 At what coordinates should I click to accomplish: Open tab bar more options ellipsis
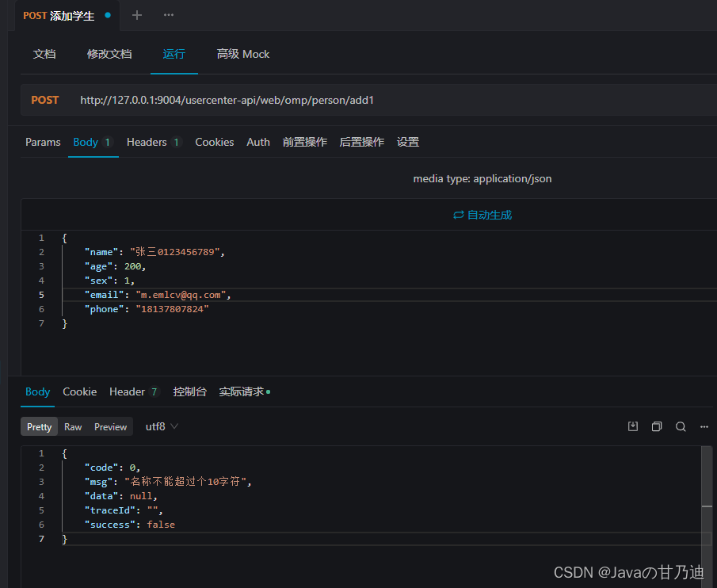[168, 15]
